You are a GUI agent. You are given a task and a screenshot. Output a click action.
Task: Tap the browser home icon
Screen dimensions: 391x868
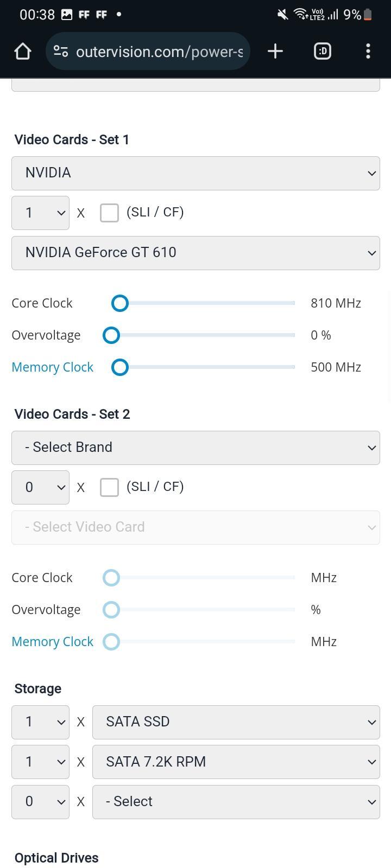[x=23, y=52]
